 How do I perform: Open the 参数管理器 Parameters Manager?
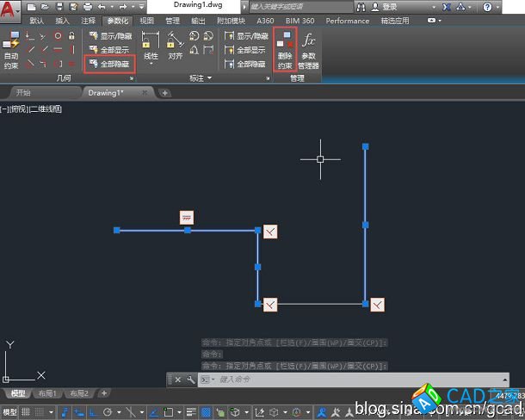[309, 49]
